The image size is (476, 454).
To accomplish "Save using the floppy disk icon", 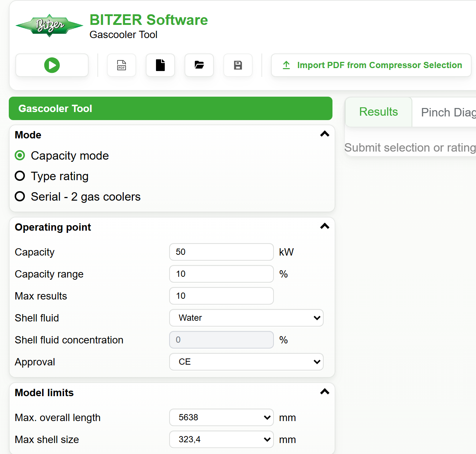I will (x=238, y=65).
